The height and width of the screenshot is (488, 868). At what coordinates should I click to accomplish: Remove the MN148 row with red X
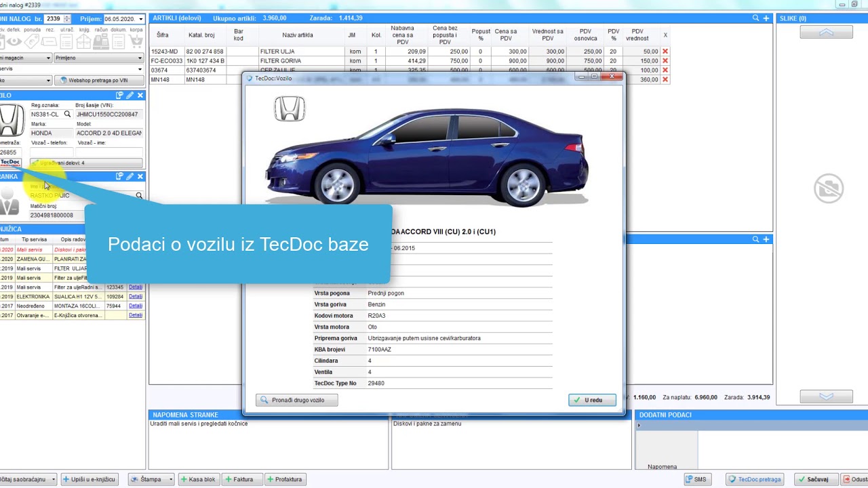pos(665,79)
